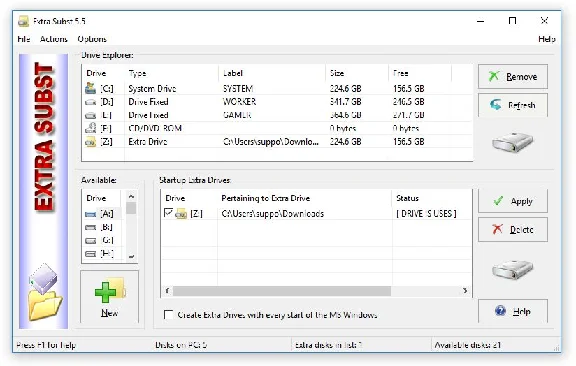Open the Help menu in menu bar
The width and height of the screenshot is (576, 366).
[x=547, y=39]
